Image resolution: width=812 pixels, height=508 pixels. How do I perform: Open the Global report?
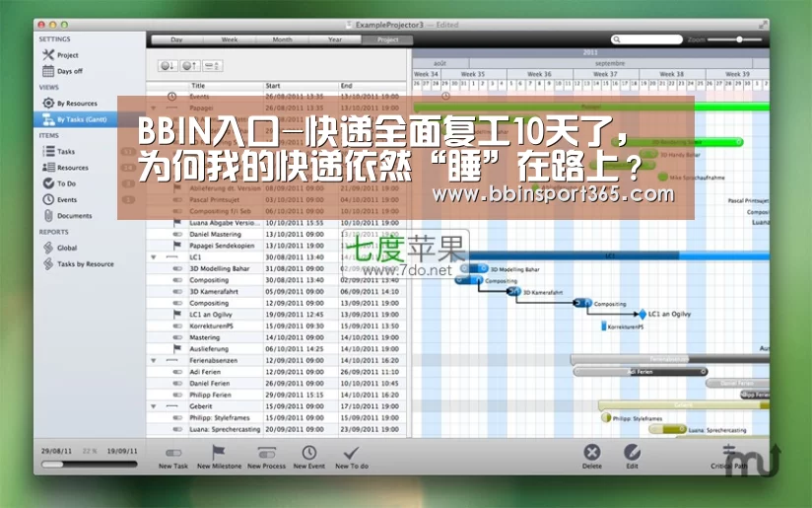(x=60, y=248)
